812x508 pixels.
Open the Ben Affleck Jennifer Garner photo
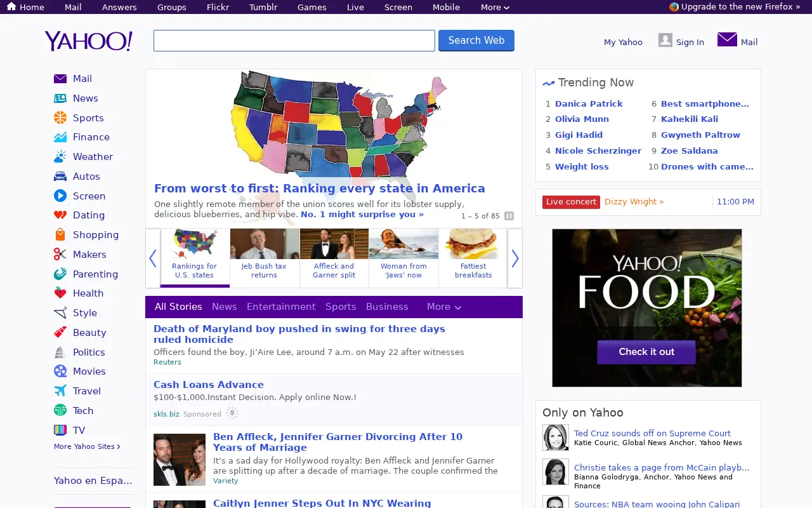[180, 460]
